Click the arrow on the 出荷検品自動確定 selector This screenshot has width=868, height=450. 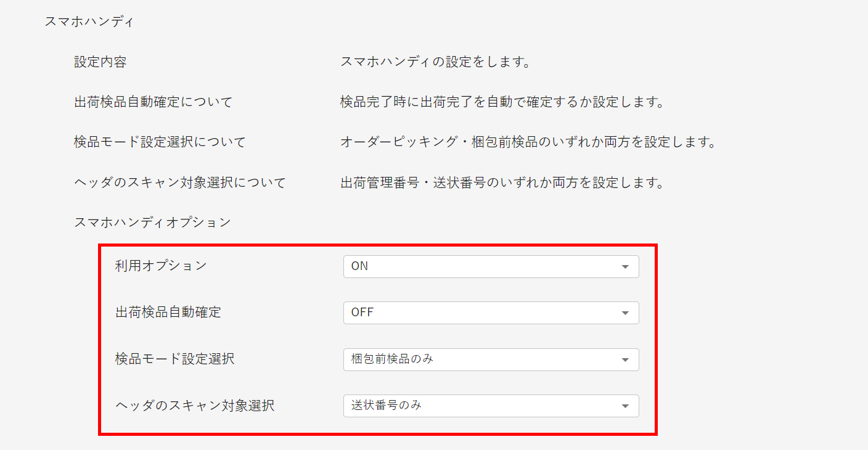click(626, 313)
